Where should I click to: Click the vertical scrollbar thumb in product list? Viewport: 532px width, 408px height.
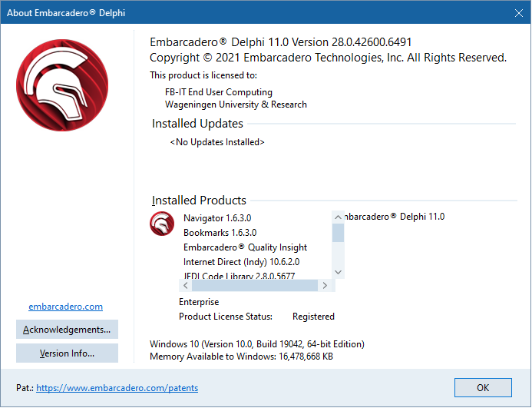[x=338, y=233]
